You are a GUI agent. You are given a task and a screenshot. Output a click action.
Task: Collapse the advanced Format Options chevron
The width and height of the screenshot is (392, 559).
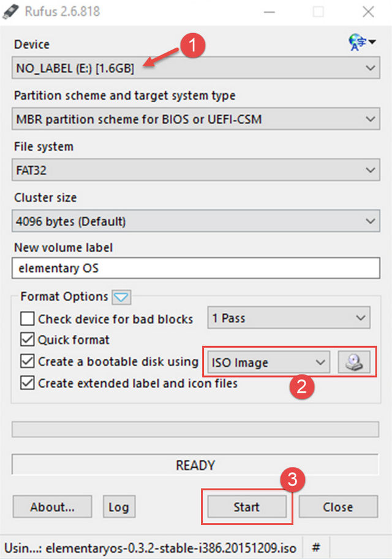(122, 297)
